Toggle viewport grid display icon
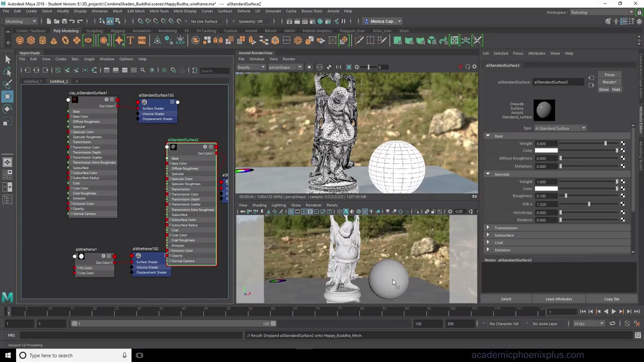Image resolution: width=644 pixels, height=362 pixels. coord(291,212)
